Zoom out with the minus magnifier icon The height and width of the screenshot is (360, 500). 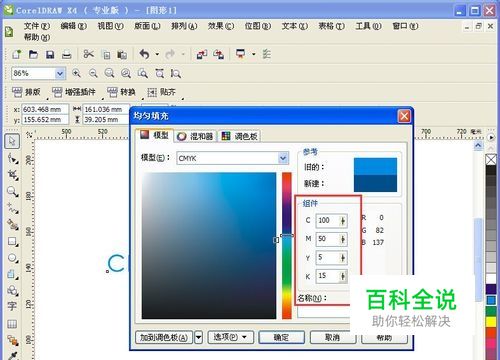coord(93,73)
